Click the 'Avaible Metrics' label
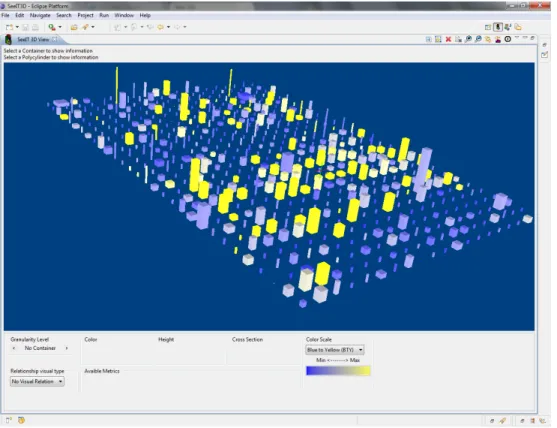Viewport: 557px width, 428px height. tap(102, 371)
